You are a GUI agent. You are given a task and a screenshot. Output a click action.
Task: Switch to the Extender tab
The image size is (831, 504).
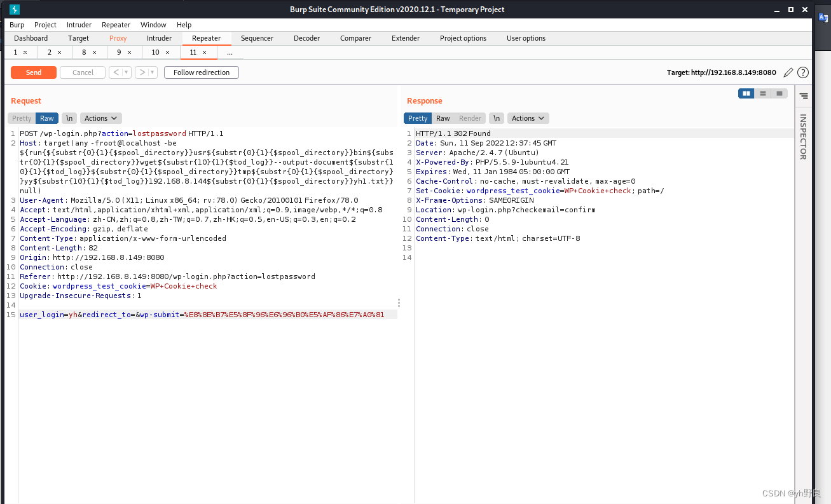pos(406,38)
